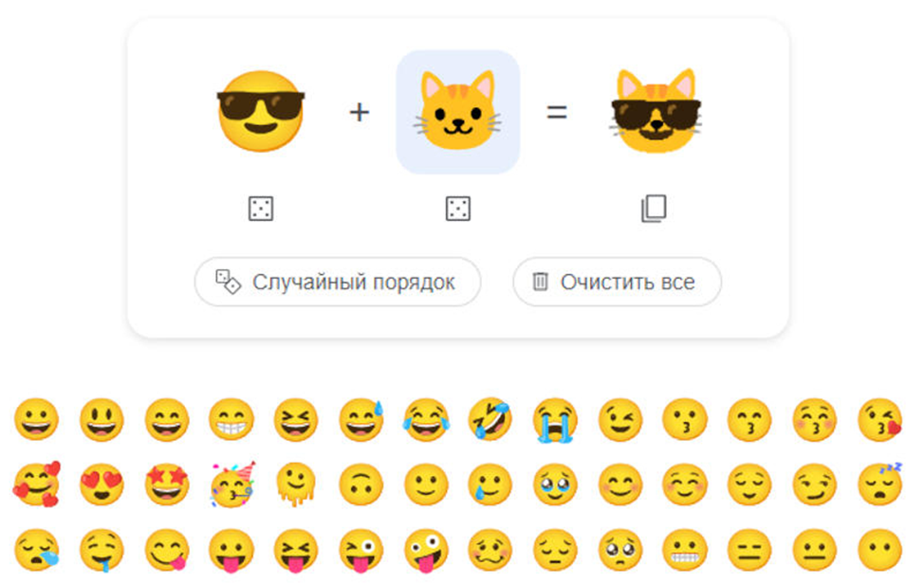Viewport: 924px width, 585px height.
Task: Select the highlighted cat emoji slot
Action: pos(458,112)
